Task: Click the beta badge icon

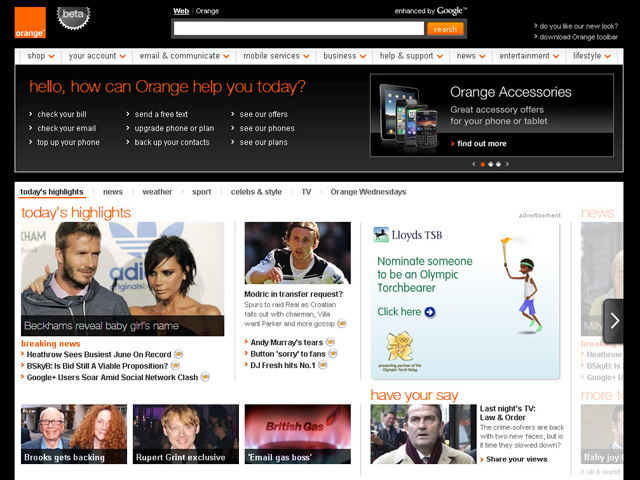Action: coord(73,18)
